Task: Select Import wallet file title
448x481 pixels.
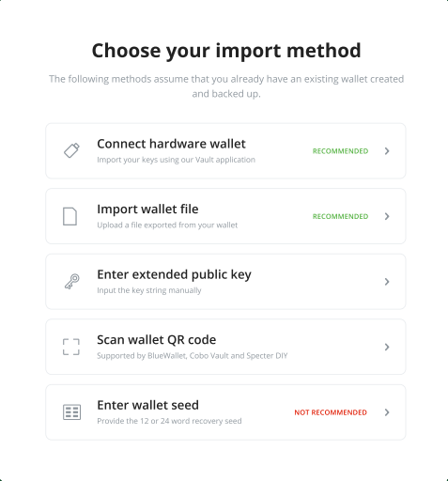Action: click(147, 209)
